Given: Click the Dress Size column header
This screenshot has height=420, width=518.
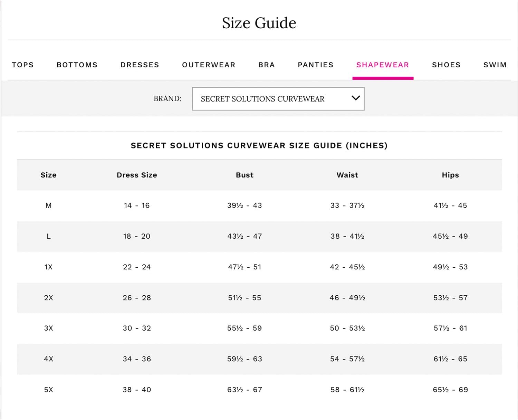Looking at the screenshot, I should click(137, 175).
